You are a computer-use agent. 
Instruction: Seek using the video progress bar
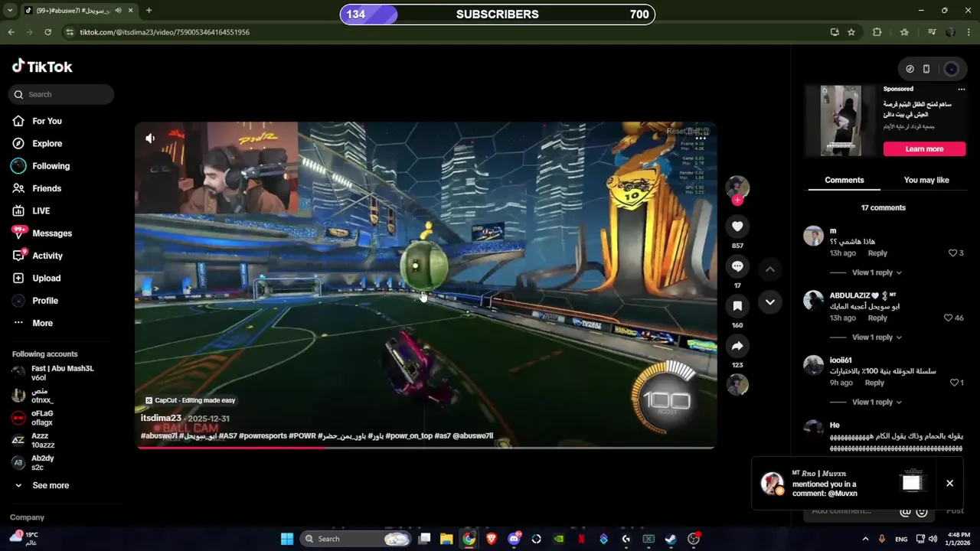(x=426, y=448)
